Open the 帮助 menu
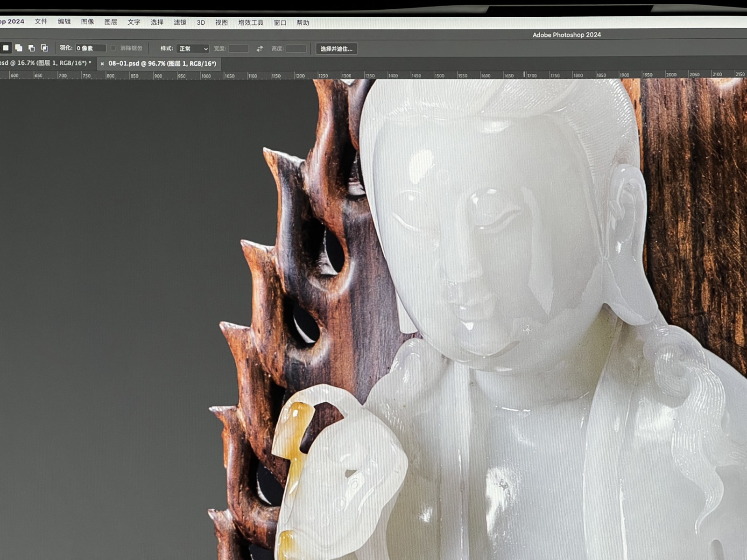 click(303, 23)
